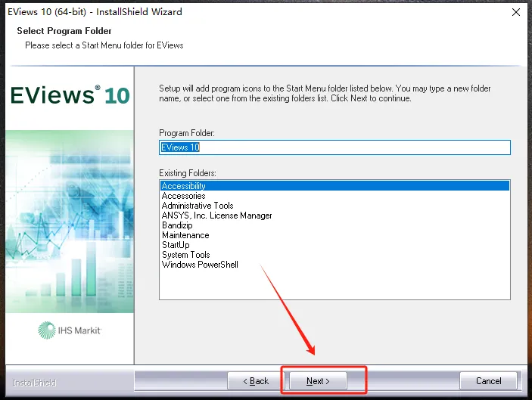Image resolution: width=532 pixels, height=400 pixels.
Task: Click the IHS Markit logo
Action: pyautogui.click(x=70, y=330)
